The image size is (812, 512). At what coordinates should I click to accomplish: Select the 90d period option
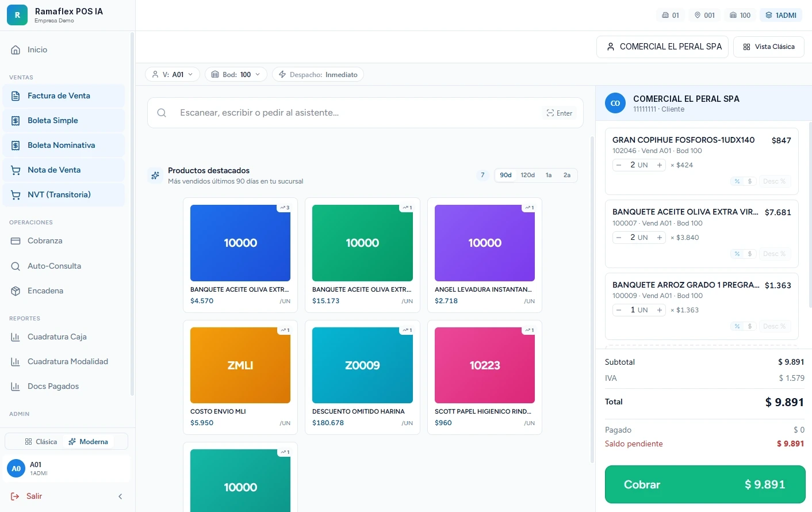505,175
